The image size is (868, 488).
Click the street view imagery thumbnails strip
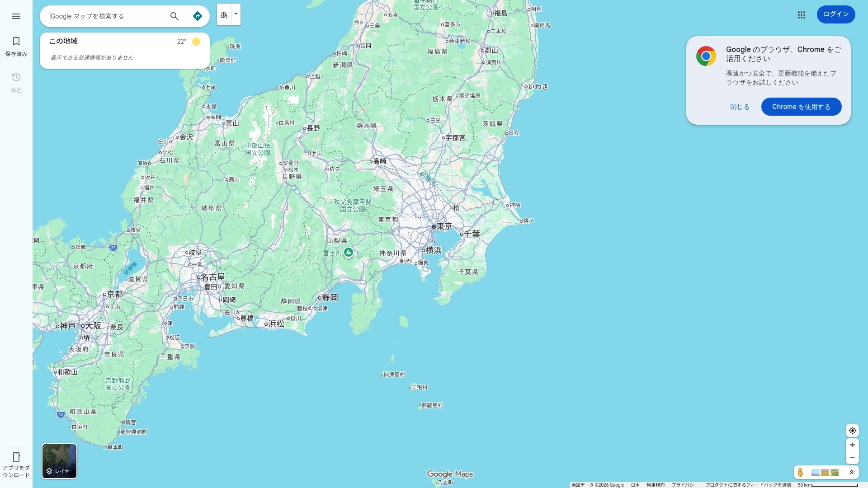point(825,473)
